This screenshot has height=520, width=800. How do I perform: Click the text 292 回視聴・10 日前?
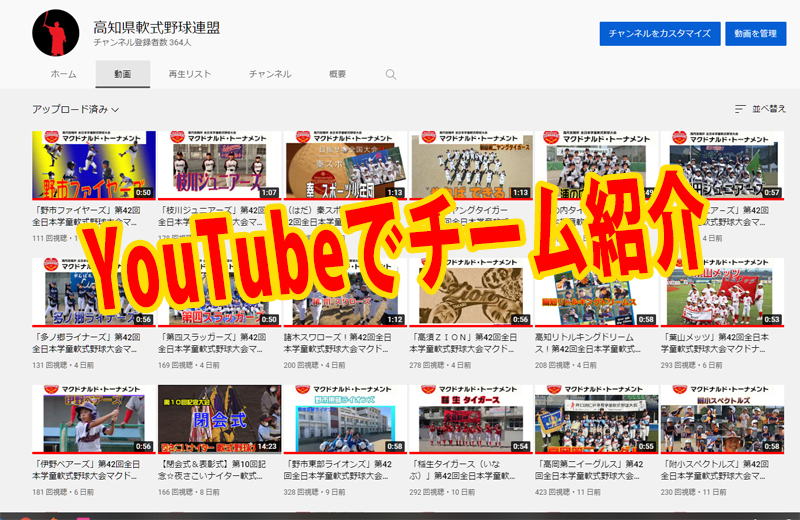(442, 492)
